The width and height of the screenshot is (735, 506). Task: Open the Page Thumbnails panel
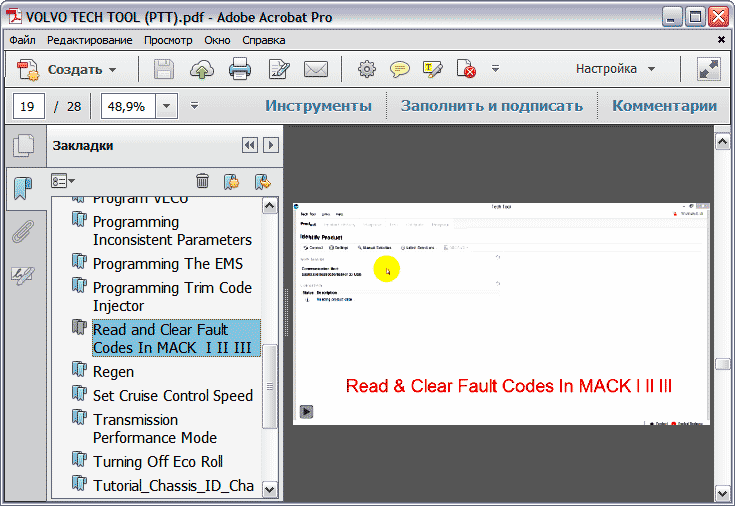click(22, 147)
